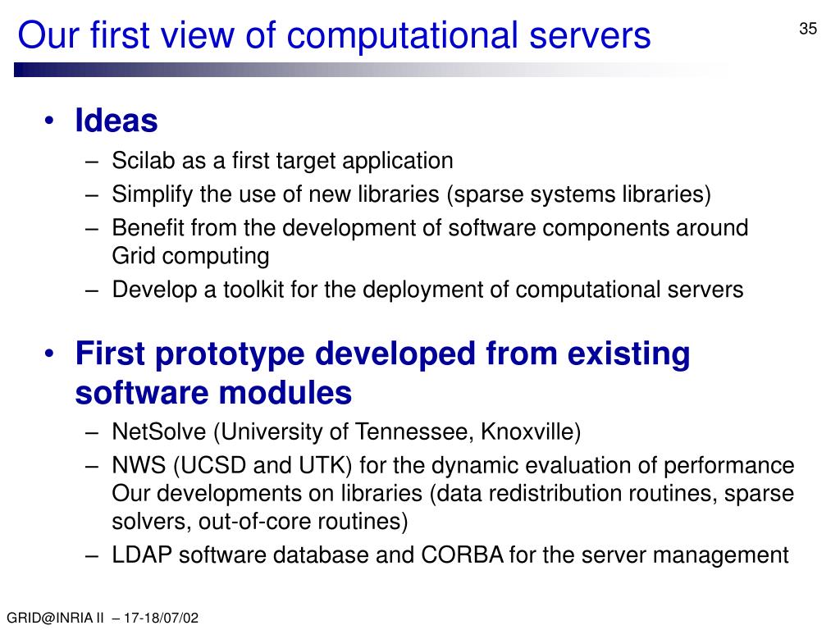This screenshot has height=630, width=840.
Task: Click 'LDAP software database and CORBA' line
Action: pos(450,555)
